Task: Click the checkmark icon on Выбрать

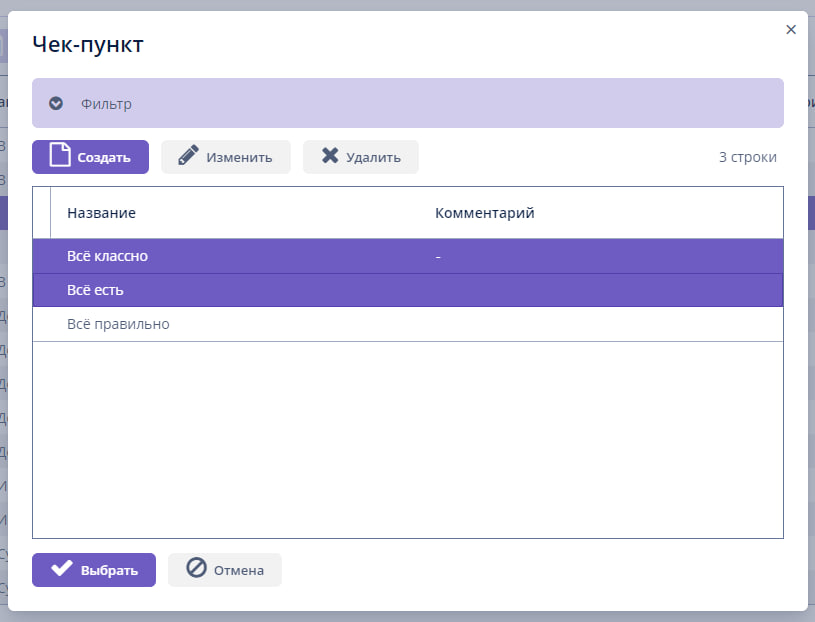Action: click(x=62, y=569)
